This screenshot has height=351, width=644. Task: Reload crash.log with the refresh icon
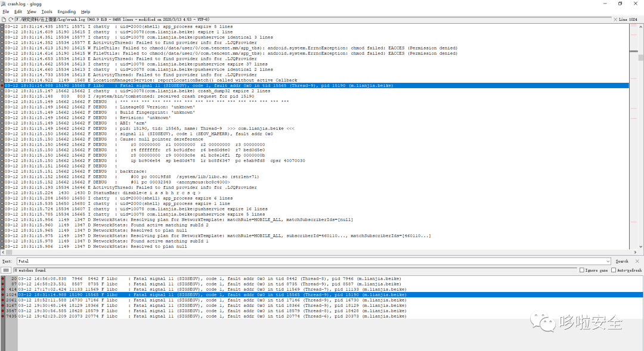click(x=12, y=18)
